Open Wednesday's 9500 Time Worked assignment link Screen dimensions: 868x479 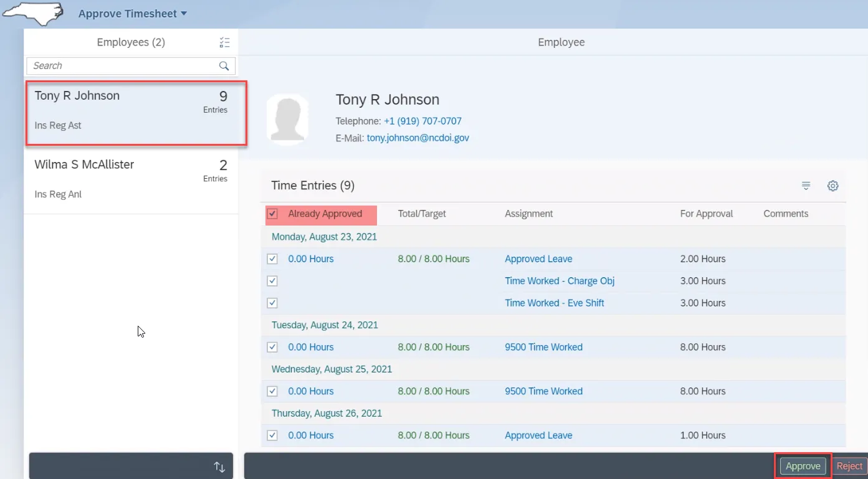click(x=543, y=391)
